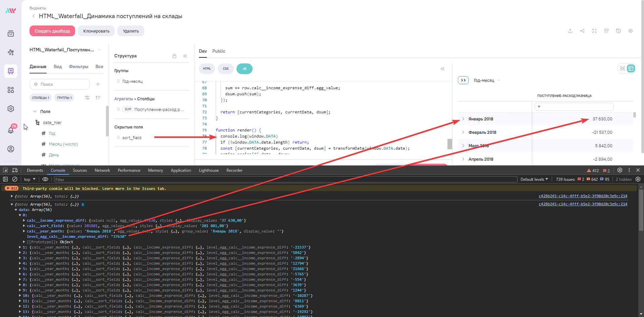Click the preview table vertical scrollbar
Screen dimensions: 644x317
pos(635,115)
